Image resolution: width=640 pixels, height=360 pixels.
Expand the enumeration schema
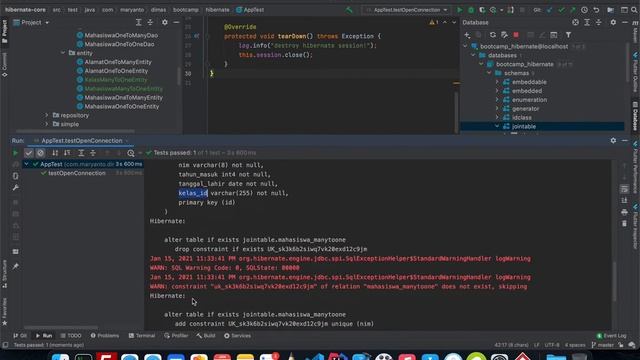pyautogui.click(x=497, y=100)
